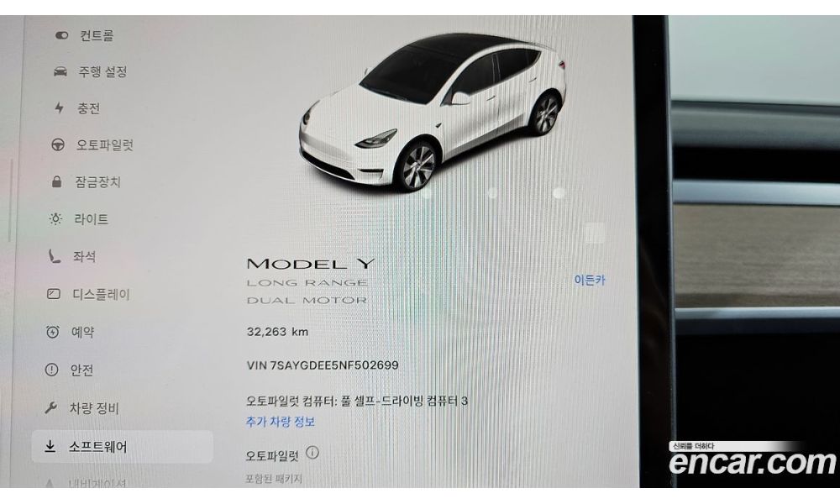Viewport: 840px width, 504px height.
Task: Open the 디스플레이 screen icon
Action: [x=54, y=293]
